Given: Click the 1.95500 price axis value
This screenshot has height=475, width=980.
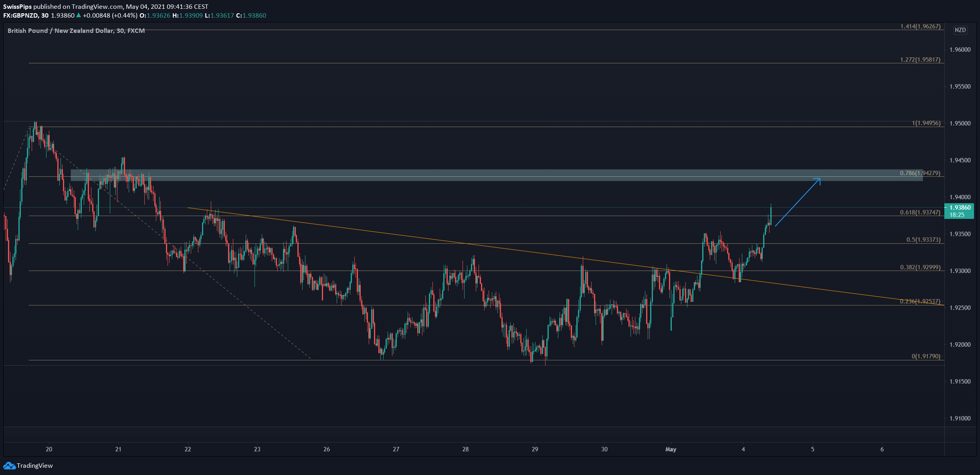Looking at the screenshot, I should point(960,87).
